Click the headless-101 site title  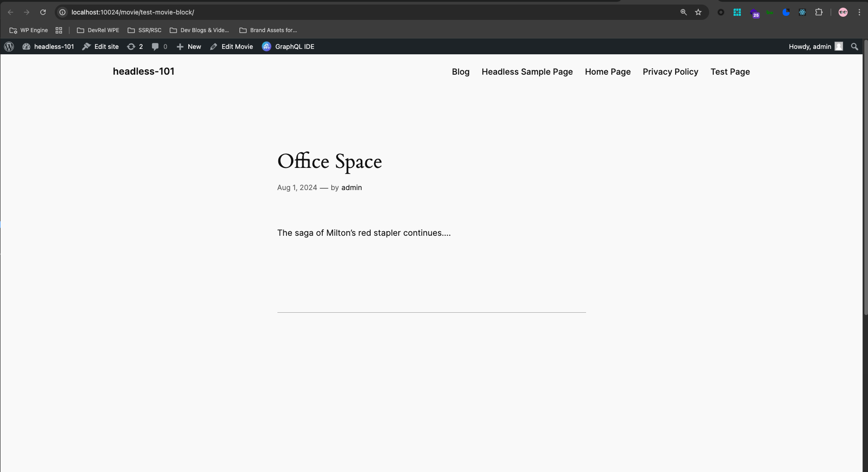(143, 72)
